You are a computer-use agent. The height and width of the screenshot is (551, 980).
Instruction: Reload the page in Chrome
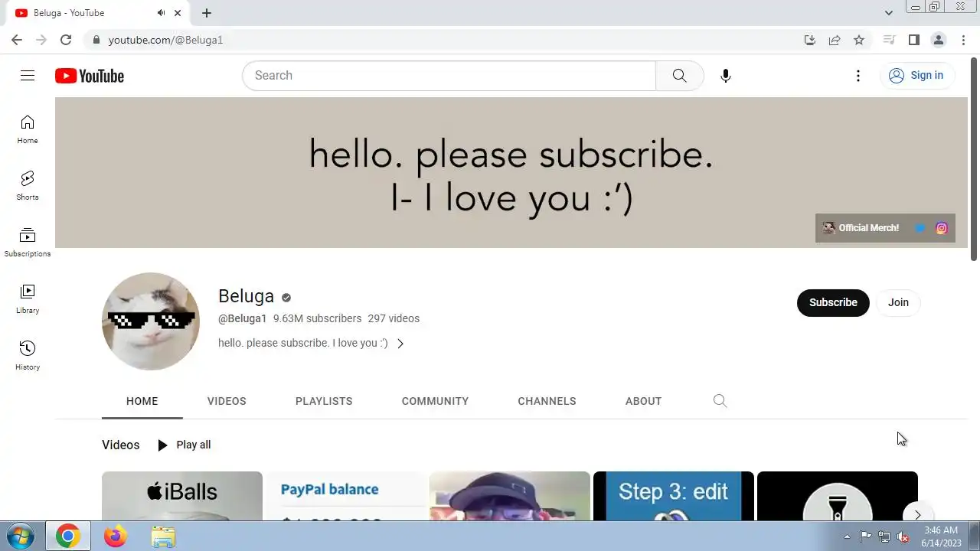coord(66,40)
